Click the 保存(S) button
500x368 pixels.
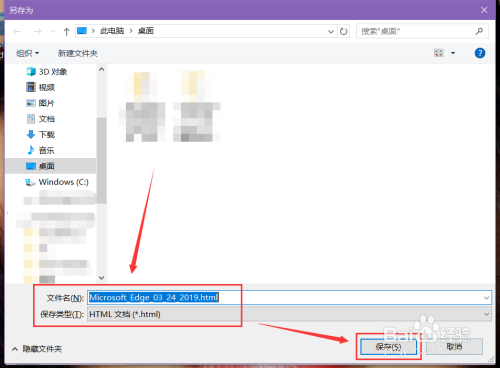pyautogui.click(x=388, y=347)
